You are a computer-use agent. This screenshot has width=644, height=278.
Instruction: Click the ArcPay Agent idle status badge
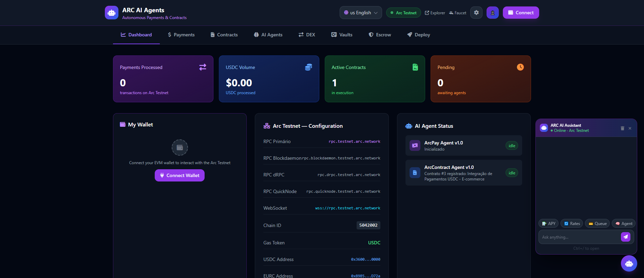point(512,145)
